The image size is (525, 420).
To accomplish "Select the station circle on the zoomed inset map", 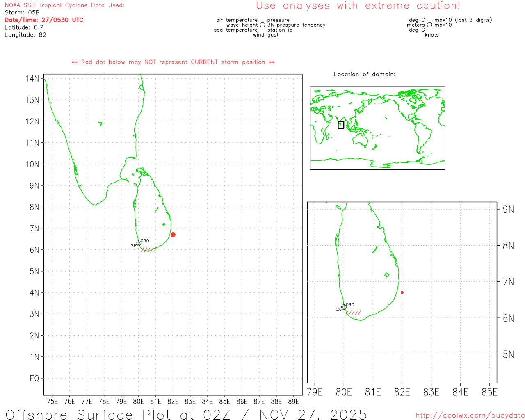I will (x=344, y=307).
